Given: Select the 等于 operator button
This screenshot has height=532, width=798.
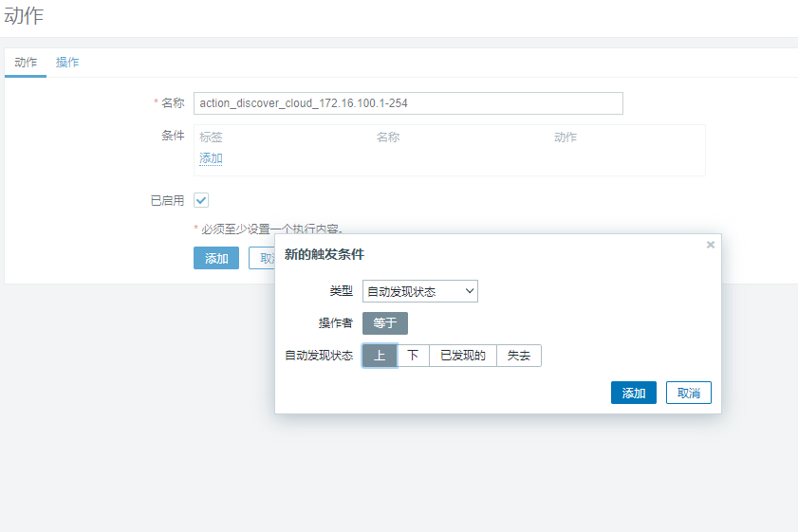Looking at the screenshot, I should 384,323.
